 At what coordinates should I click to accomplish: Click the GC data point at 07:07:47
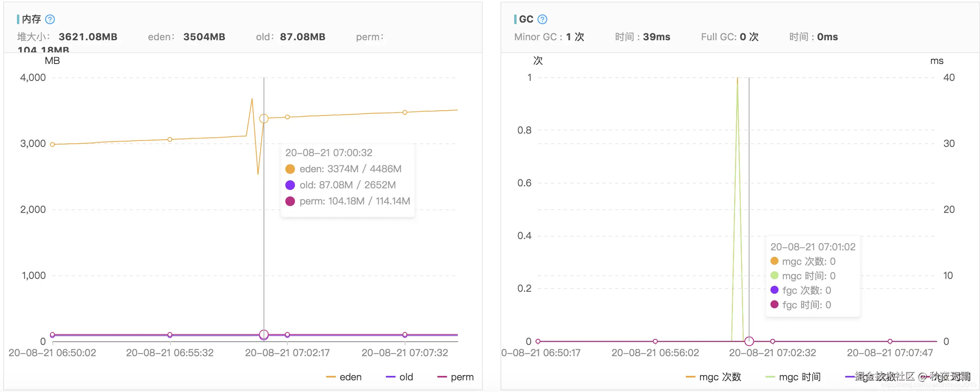890,341
